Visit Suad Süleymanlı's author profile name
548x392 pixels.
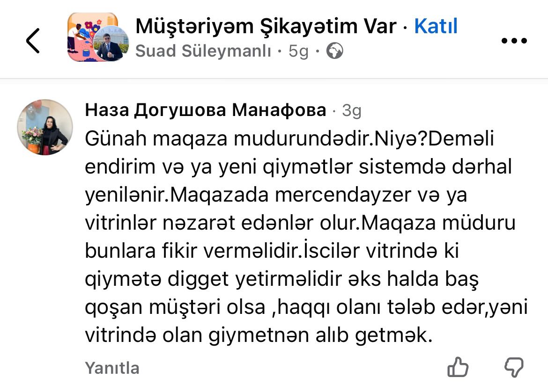pyautogui.click(x=203, y=51)
